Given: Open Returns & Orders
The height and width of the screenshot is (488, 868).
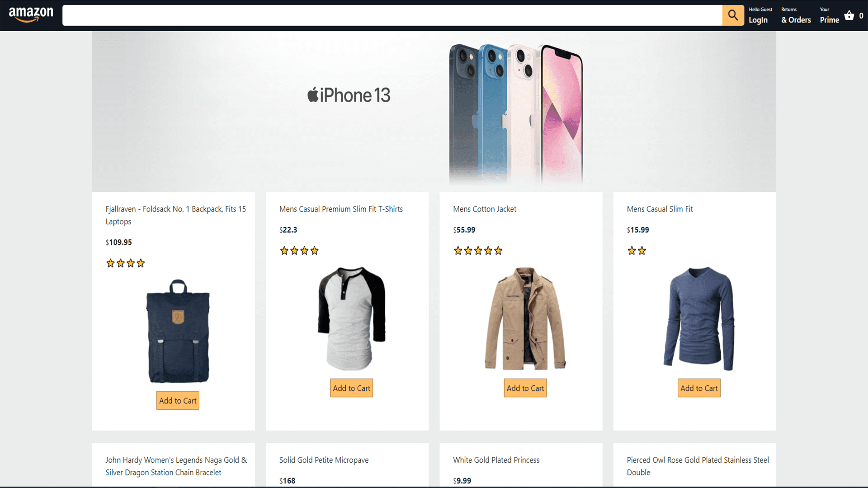Looking at the screenshot, I should tap(796, 15).
